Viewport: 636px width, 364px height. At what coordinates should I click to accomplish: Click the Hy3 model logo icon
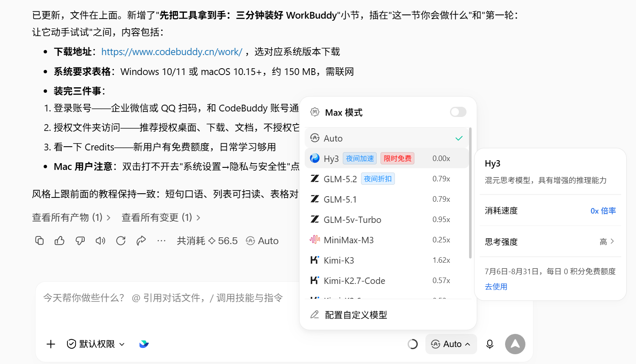coord(315,158)
